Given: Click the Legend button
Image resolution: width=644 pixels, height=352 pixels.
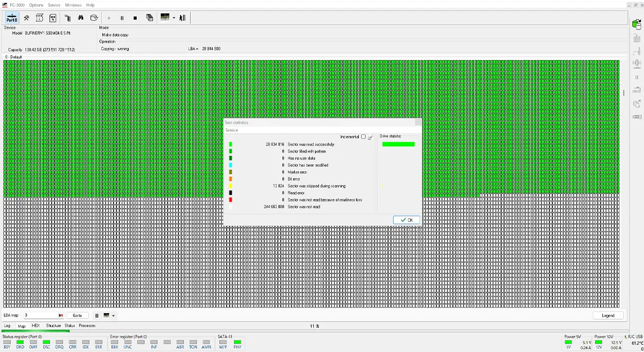Looking at the screenshot, I should point(608,315).
